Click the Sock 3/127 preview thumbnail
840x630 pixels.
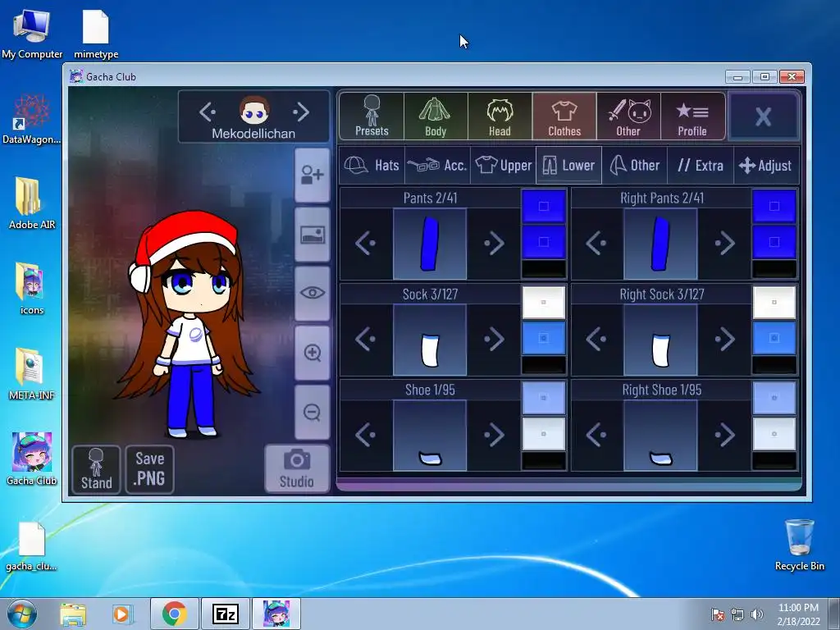[430, 340]
